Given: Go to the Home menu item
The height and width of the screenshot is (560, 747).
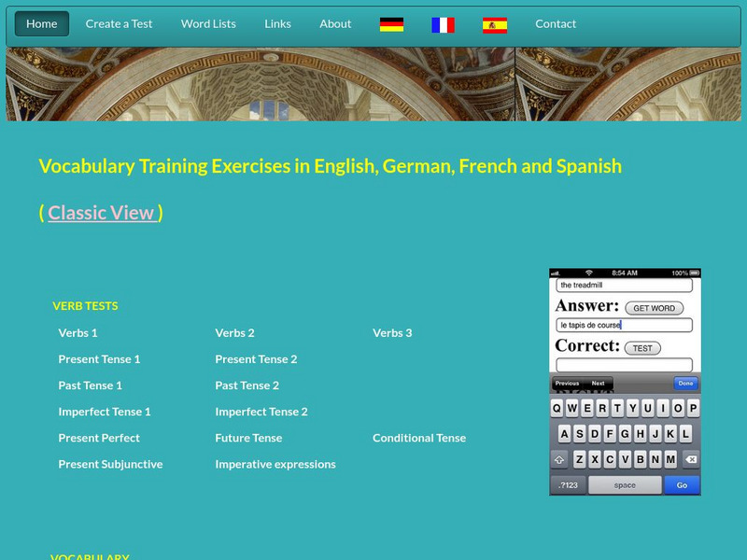Looking at the screenshot, I should [42, 24].
